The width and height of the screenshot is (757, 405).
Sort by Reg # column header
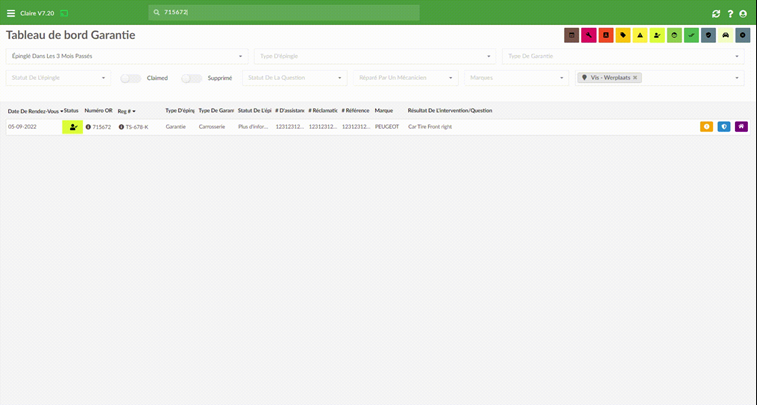(126, 111)
